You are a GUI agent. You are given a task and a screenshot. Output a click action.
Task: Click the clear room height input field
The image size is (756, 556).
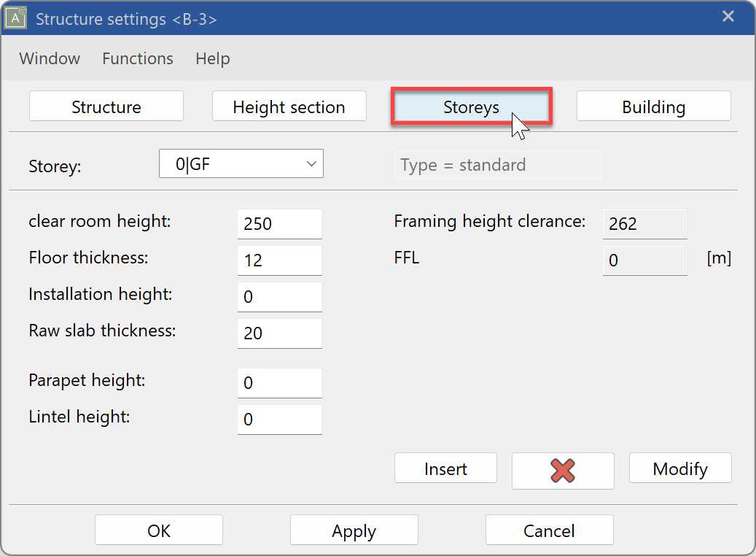[279, 223]
